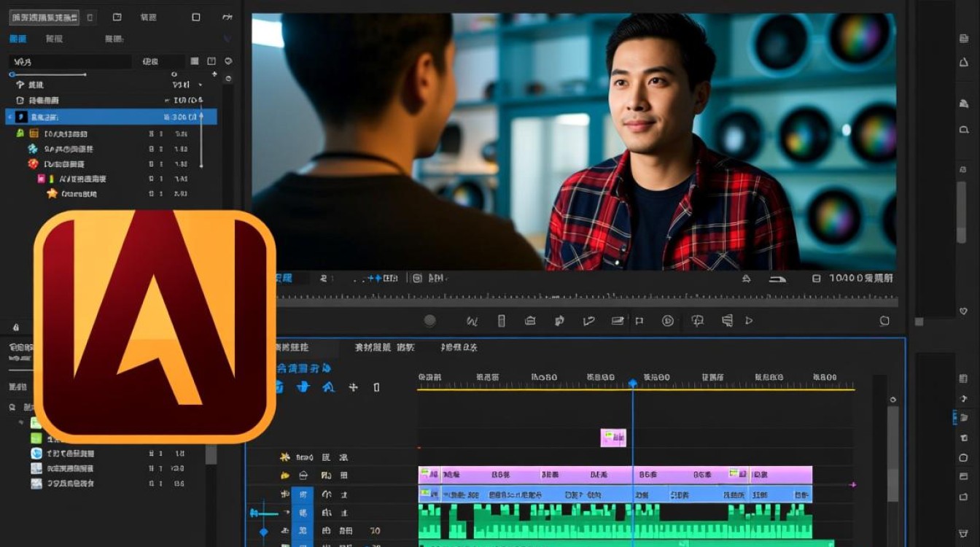The height and width of the screenshot is (547, 980).
Task: Click the white rectangle tool beside the cross tool
Action: pyautogui.click(x=376, y=387)
